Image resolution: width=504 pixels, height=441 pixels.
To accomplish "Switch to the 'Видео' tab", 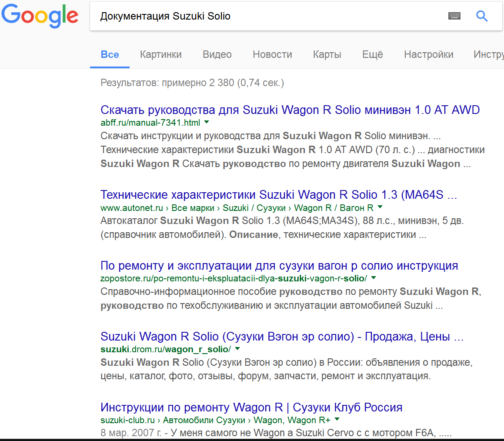I will (217, 54).
